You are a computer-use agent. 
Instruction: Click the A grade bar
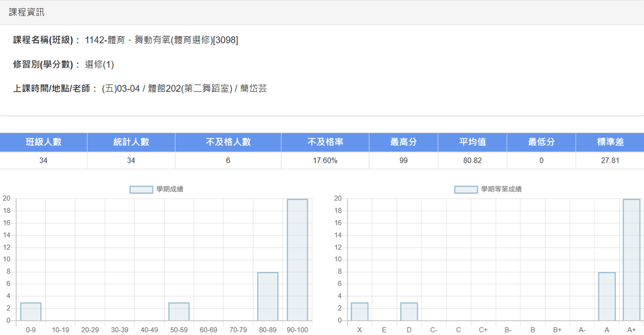click(607, 296)
